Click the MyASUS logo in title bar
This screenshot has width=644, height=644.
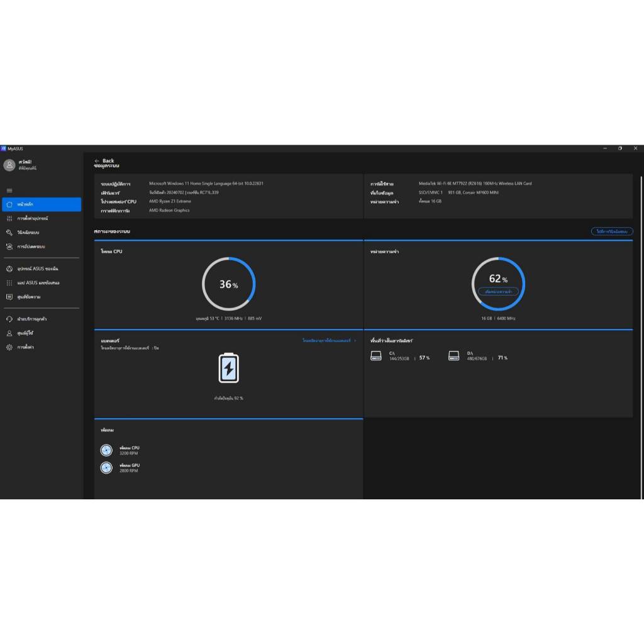tap(4, 149)
